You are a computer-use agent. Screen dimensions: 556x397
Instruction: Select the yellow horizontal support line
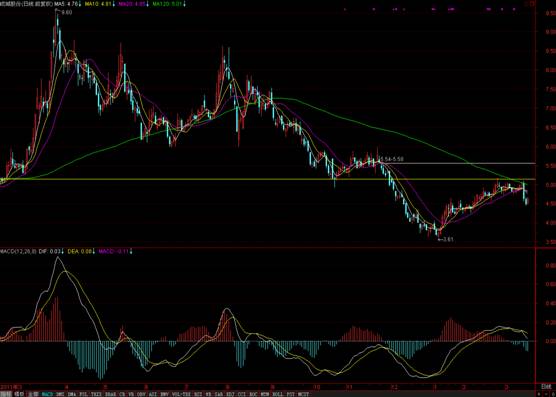coord(267,179)
